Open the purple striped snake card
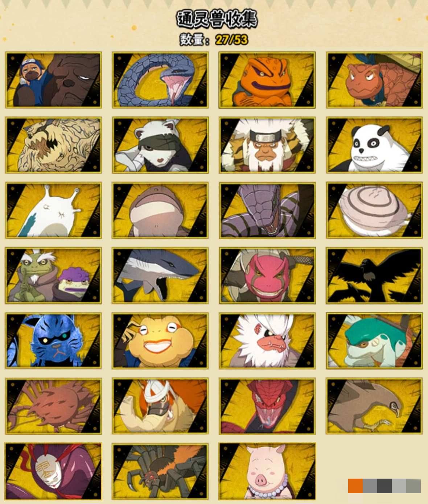 point(267,210)
